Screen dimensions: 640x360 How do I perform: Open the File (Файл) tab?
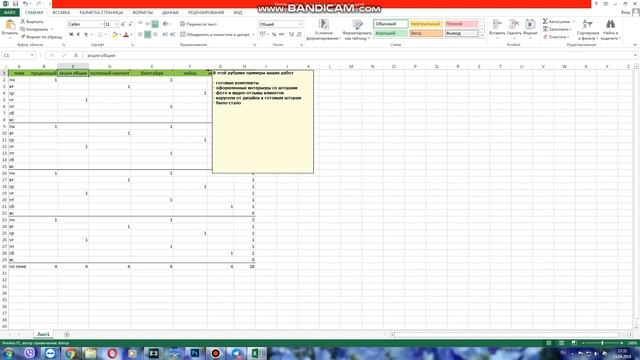9,13
